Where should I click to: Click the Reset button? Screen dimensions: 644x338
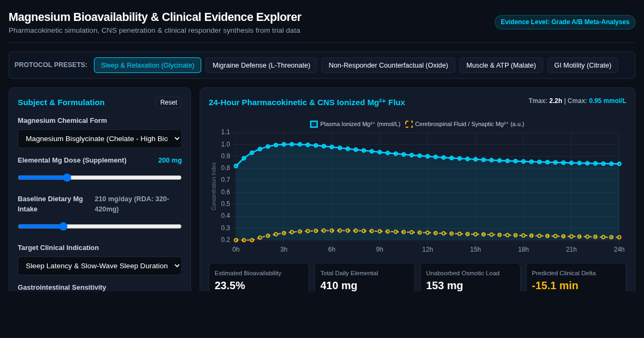click(169, 102)
